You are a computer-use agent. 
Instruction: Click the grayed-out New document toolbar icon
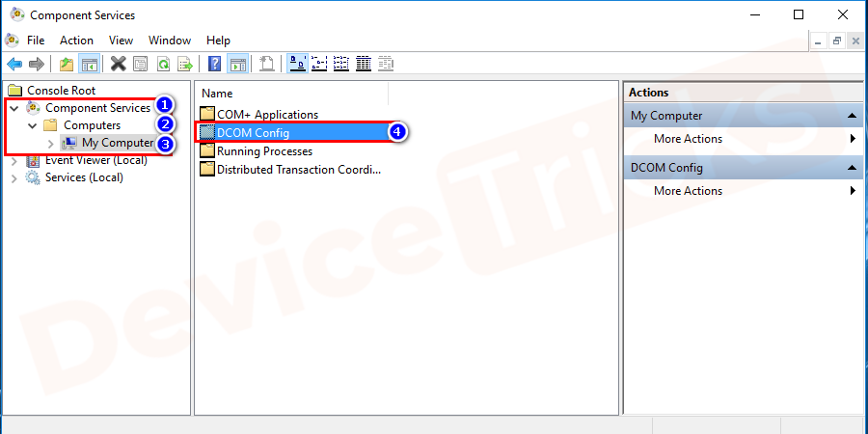point(267,65)
